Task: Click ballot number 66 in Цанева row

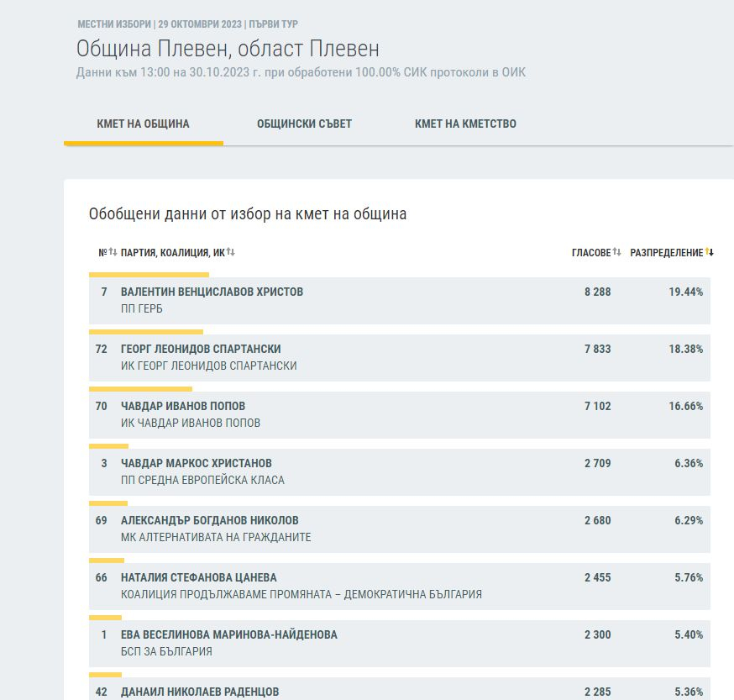Action: point(102,577)
